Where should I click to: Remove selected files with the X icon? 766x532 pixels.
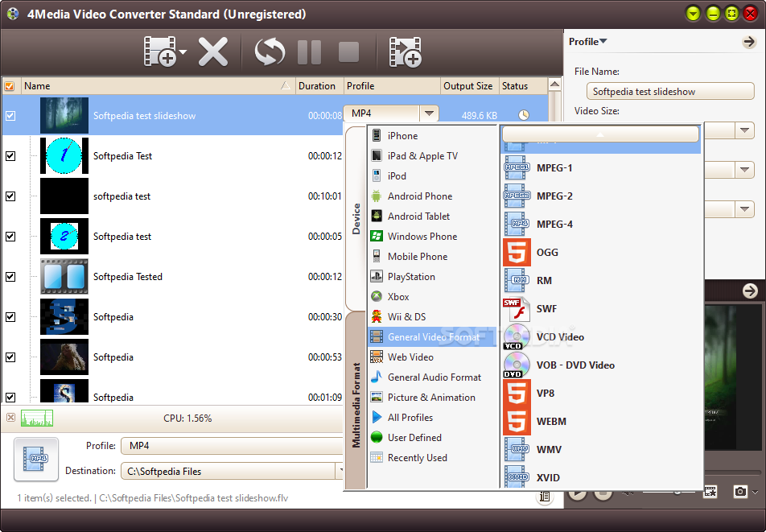213,52
